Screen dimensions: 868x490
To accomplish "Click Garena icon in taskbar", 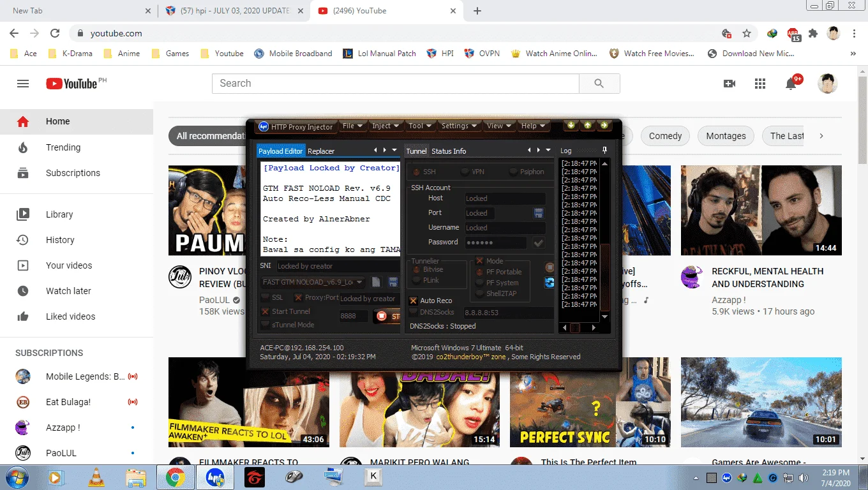I will coord(255,477).
